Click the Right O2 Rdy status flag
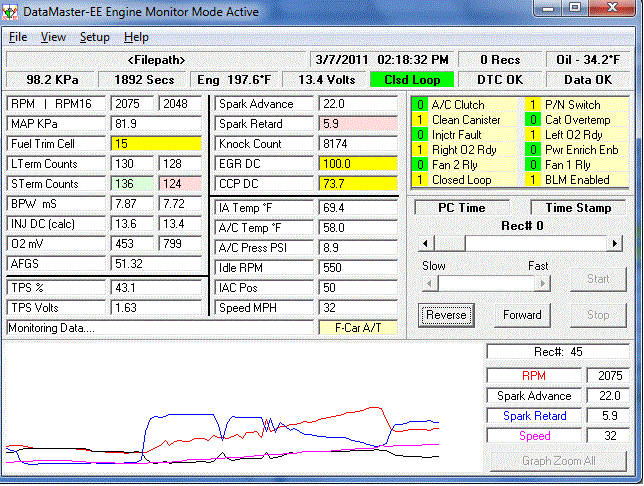 click(463, 150)
